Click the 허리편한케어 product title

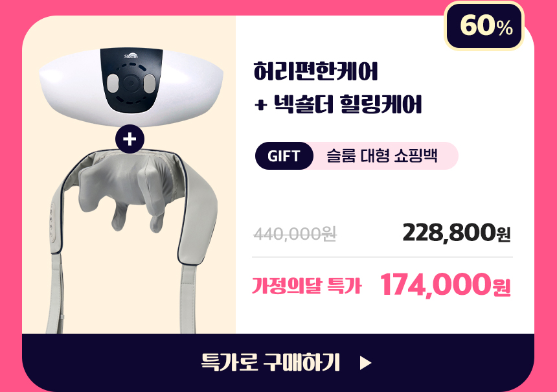tap(315, 71)
